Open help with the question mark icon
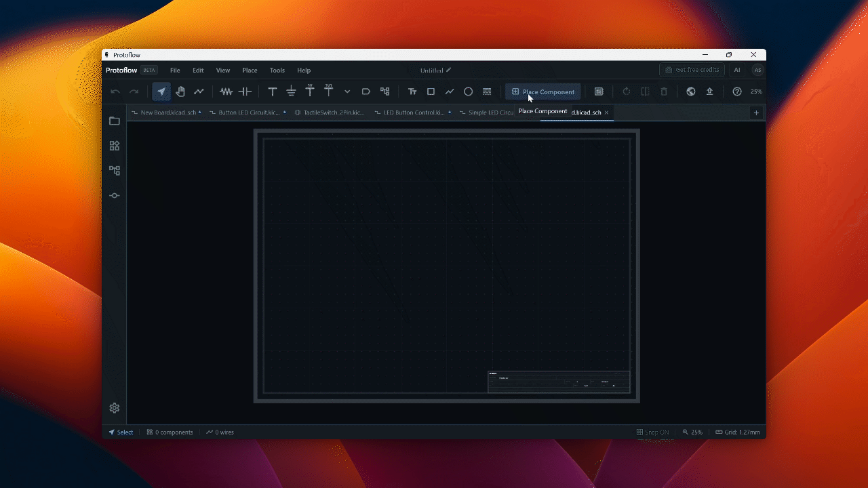This screenshot has height=488, width=868. (x=737, y=91)
